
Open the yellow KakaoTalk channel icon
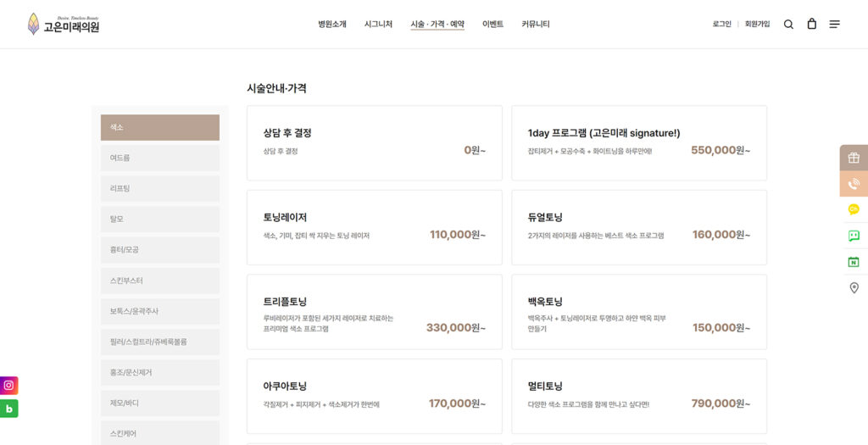[x=854, y=209]
